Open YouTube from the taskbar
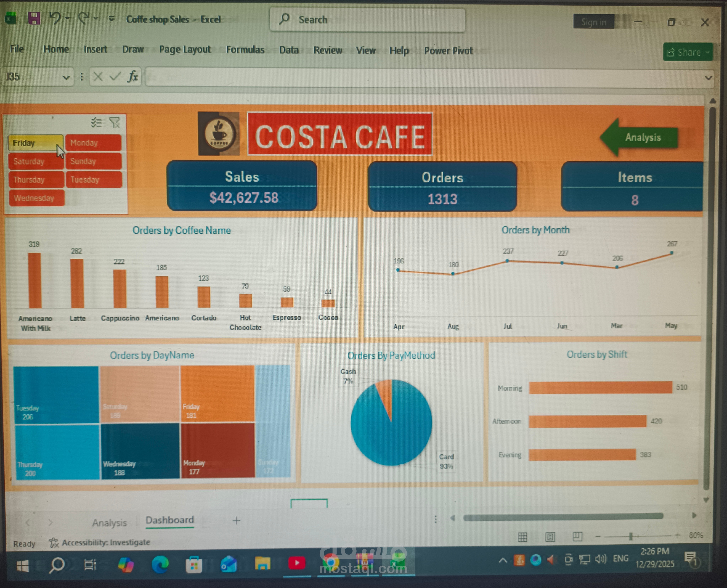 tap(297, 563)
